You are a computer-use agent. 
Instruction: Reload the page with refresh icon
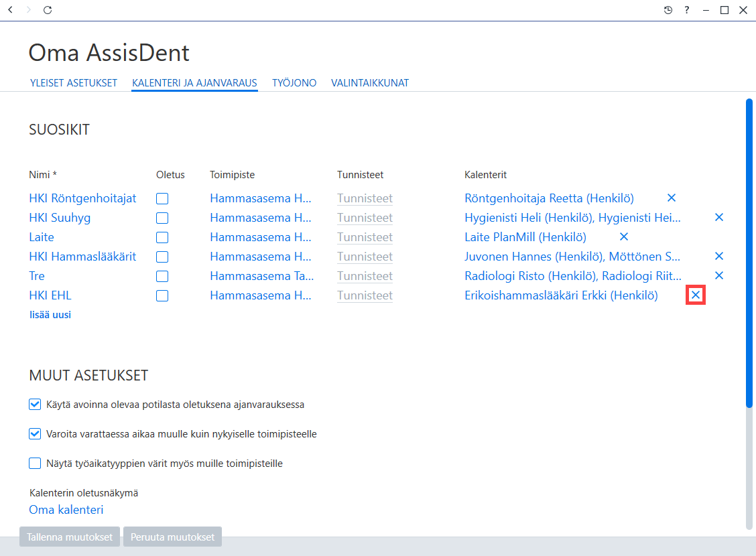point(47,9)
